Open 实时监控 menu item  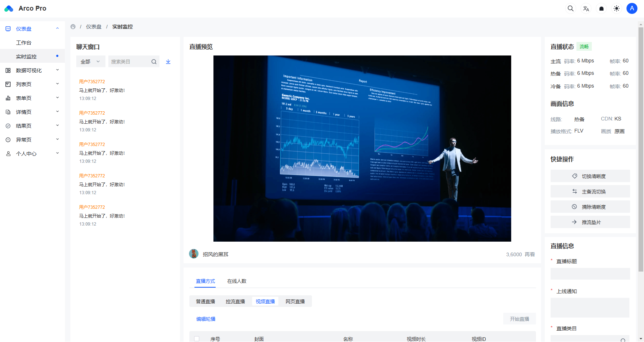32,57
